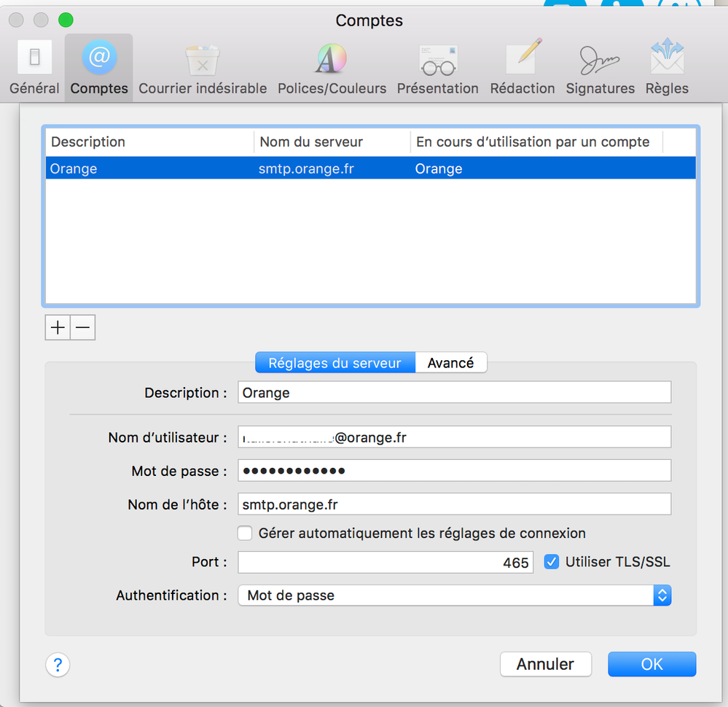Open help with the question mark button
728x707 pixels.
pyautogui.click(x=58, y=665)
